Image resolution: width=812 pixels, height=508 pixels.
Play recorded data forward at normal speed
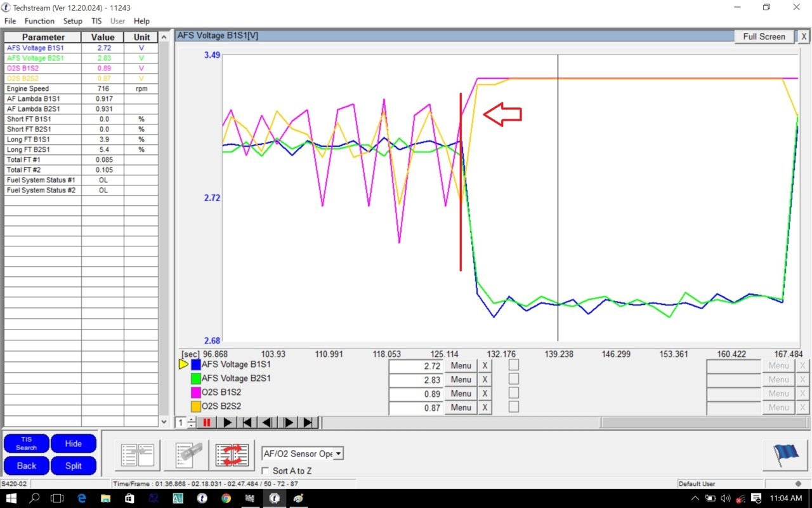227,422
